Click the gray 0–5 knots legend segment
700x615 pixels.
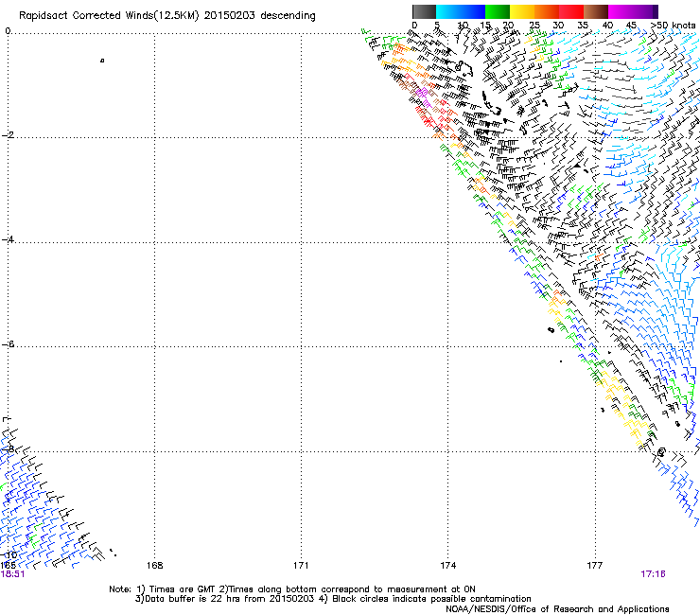pos(424,11)
